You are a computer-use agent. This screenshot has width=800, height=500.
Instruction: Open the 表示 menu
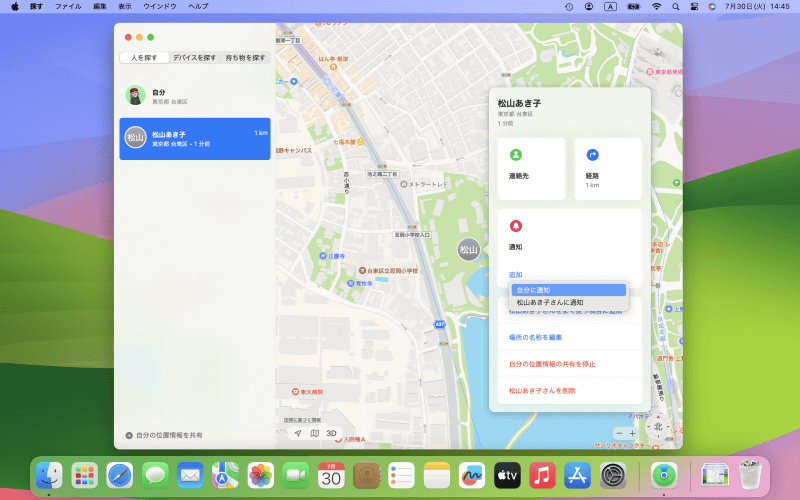[x=124, y=7]
